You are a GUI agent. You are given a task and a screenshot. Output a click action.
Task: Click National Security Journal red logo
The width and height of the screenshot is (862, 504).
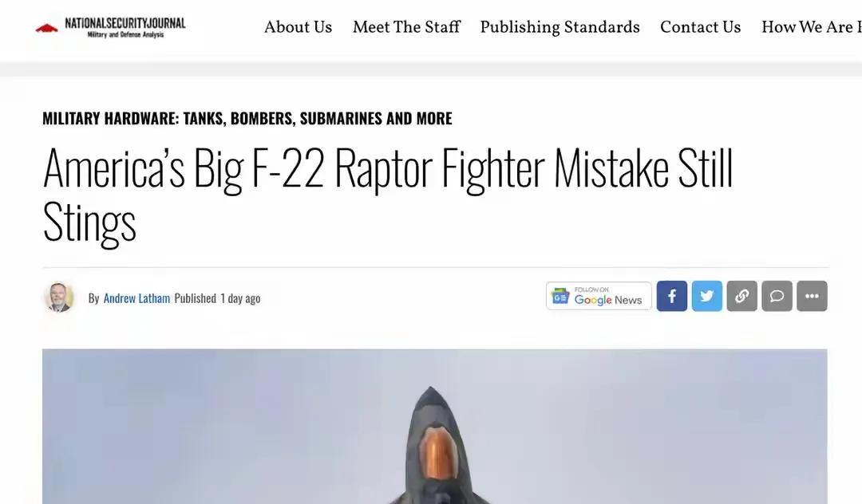pos(47,28)
